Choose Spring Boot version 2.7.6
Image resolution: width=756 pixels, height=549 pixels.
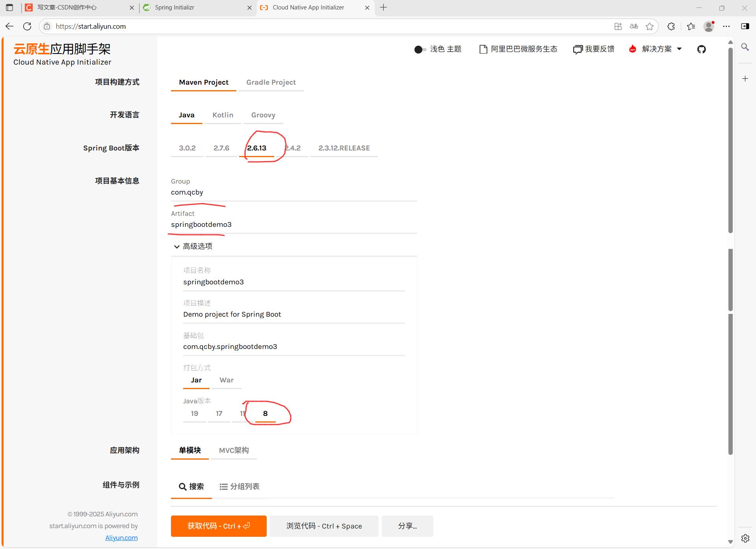click(221, 148)
